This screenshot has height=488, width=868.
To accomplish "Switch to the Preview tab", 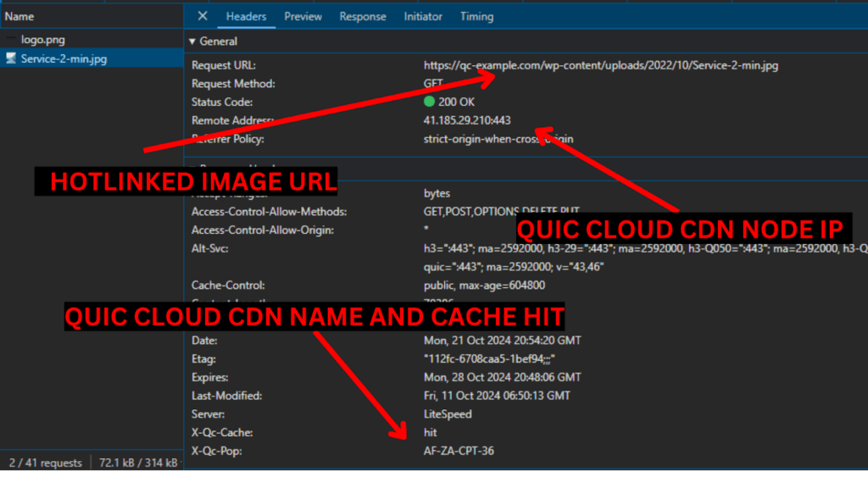I will (x=303, y=16).
